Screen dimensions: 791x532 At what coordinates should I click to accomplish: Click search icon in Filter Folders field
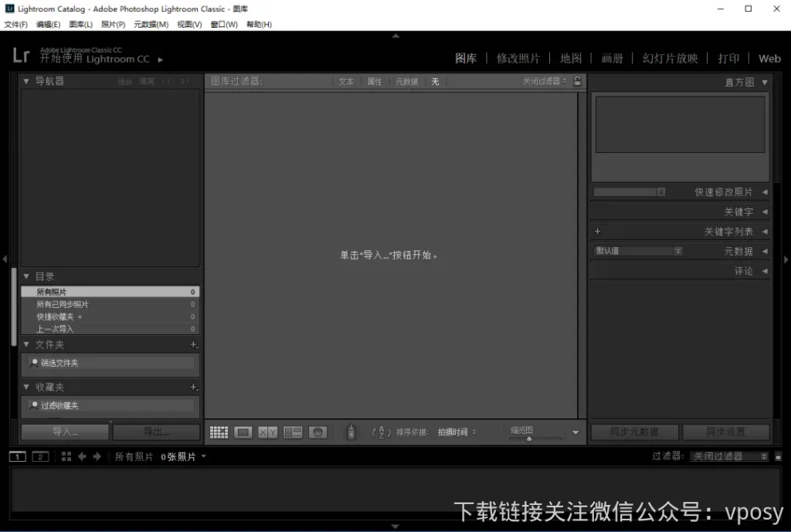pos(34,363)
